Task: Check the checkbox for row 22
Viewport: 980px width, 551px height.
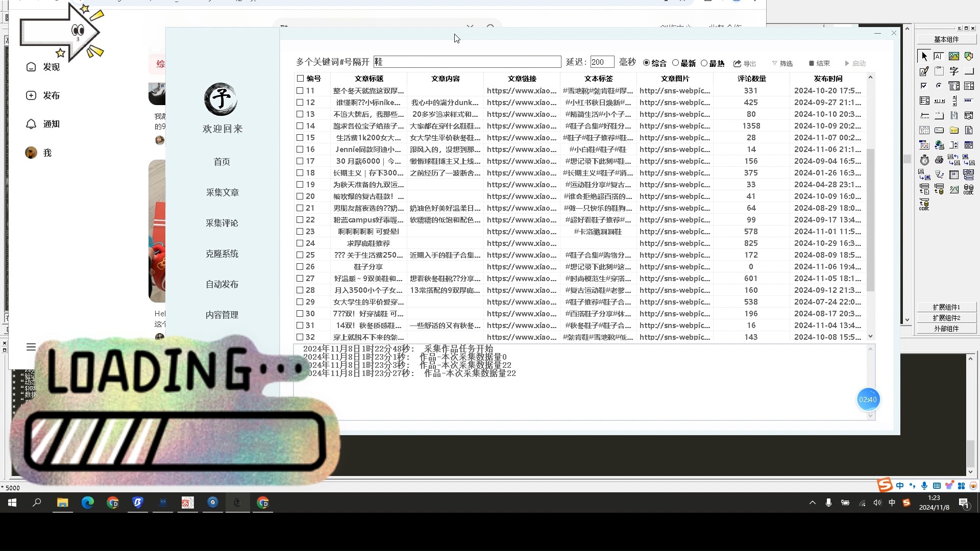Action: (300, 219)
